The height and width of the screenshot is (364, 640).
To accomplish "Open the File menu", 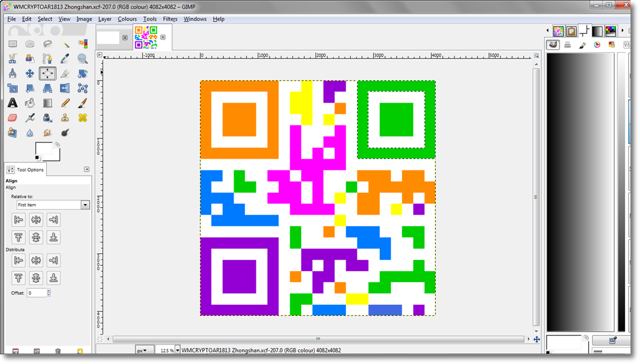I will [11, 19].
